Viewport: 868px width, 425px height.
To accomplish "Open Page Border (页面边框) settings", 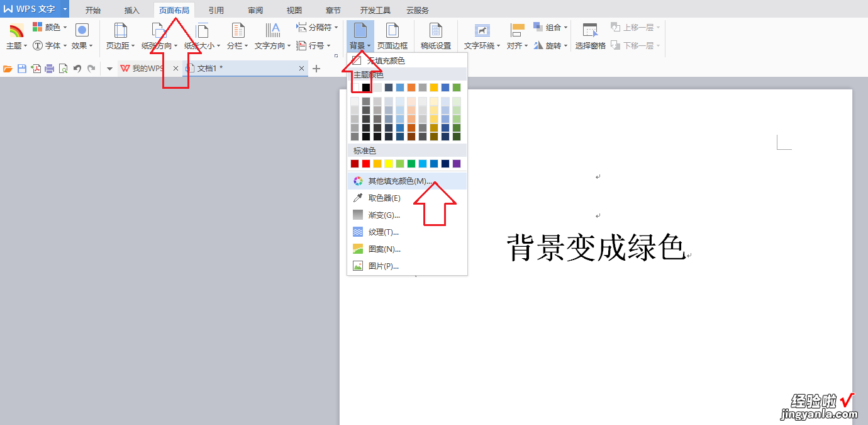I will tap(392, 38).
